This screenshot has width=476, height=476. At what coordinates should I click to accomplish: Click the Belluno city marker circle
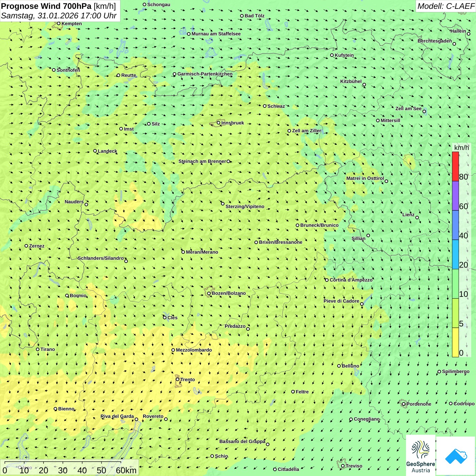339,366
